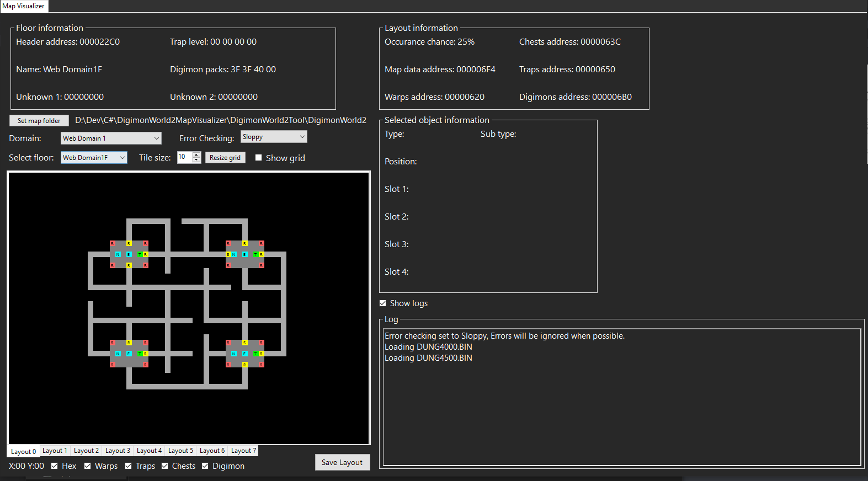Toggle the Show grid checkbox
The image size is (868, 481).
[x=258, y=158]
